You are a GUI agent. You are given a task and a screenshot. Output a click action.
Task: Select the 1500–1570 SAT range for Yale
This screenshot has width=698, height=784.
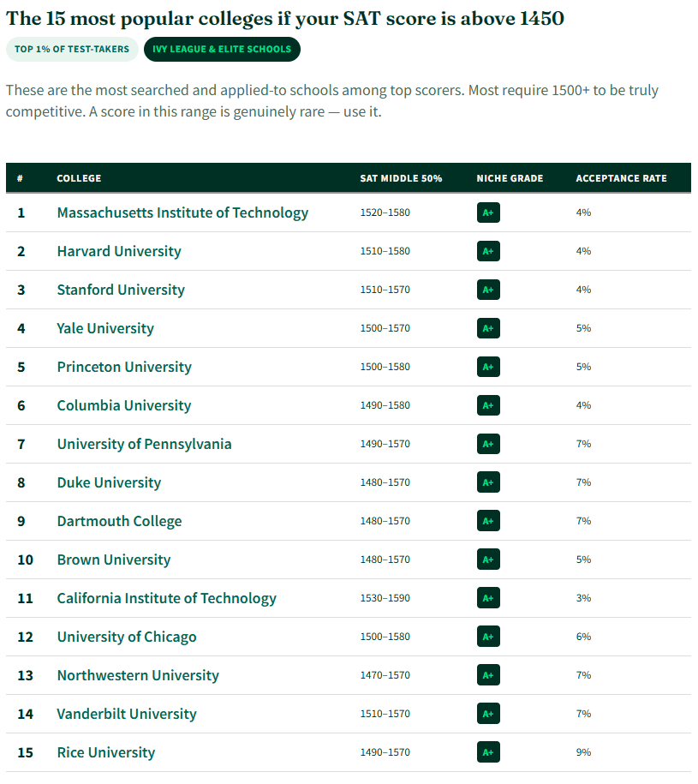(x=385, y=328)
